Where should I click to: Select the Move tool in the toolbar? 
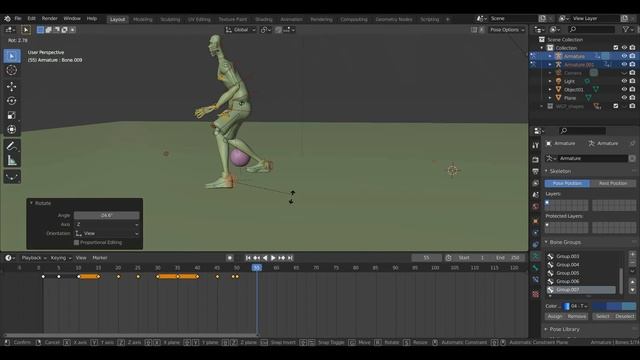tap(12, 87)
